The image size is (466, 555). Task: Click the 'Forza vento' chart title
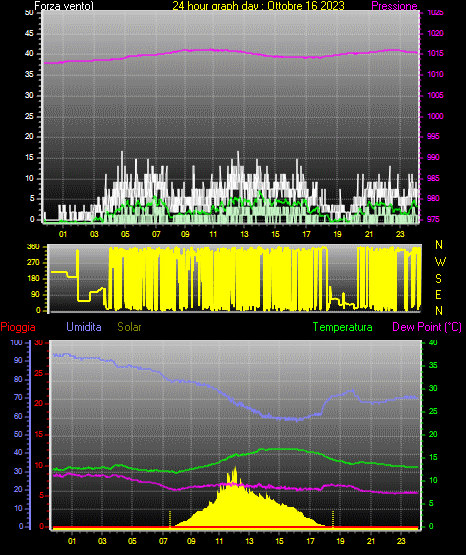[64, 6]
